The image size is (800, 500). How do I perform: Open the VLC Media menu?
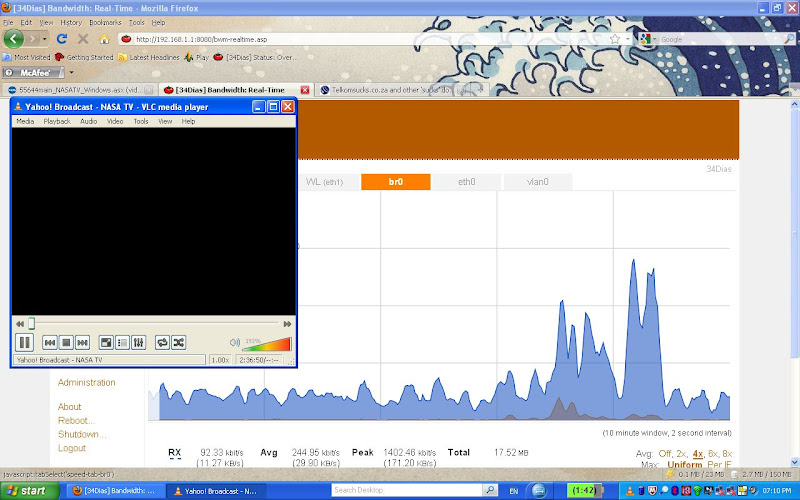coord(25,121)
